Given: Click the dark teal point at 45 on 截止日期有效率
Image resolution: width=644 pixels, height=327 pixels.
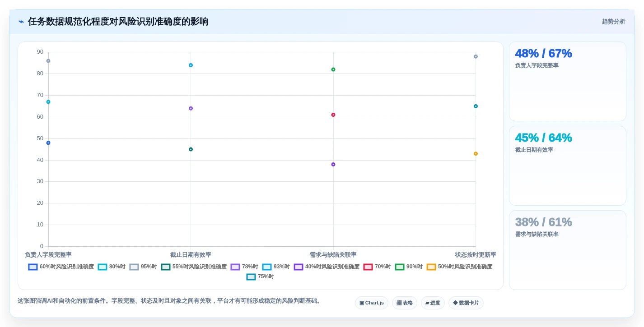Looking at the screenshot, I should point(191,149).
